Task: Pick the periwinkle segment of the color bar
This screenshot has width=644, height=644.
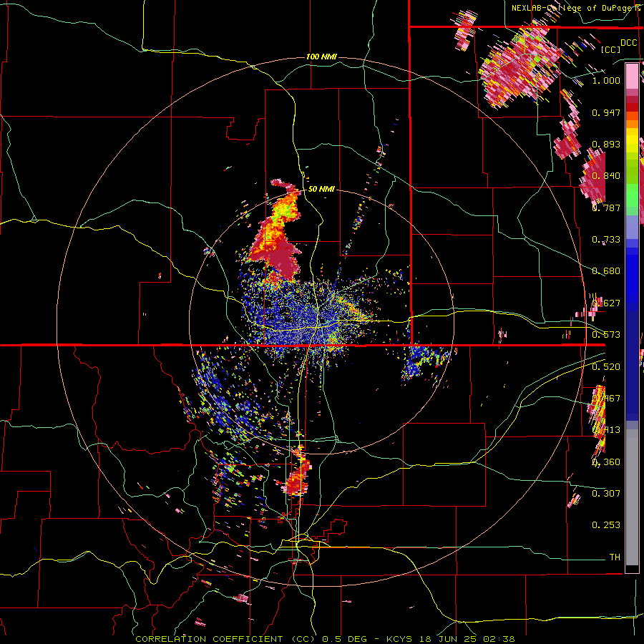Action: [x=632, y=227]
